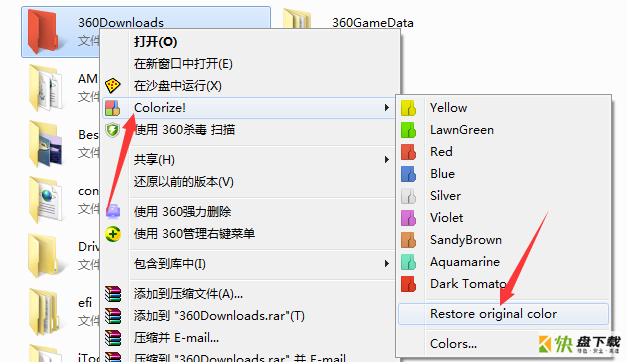
Task: Click the blue folder color icon
Action: click(409, 174)
